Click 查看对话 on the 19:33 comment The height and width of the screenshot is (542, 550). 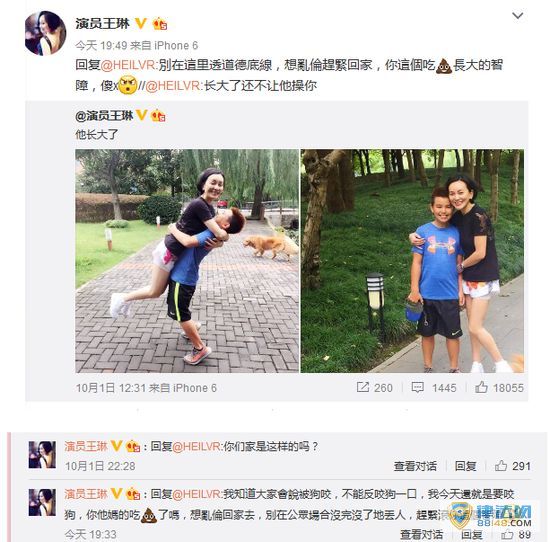pyautogui.click(x=421, y=534)
